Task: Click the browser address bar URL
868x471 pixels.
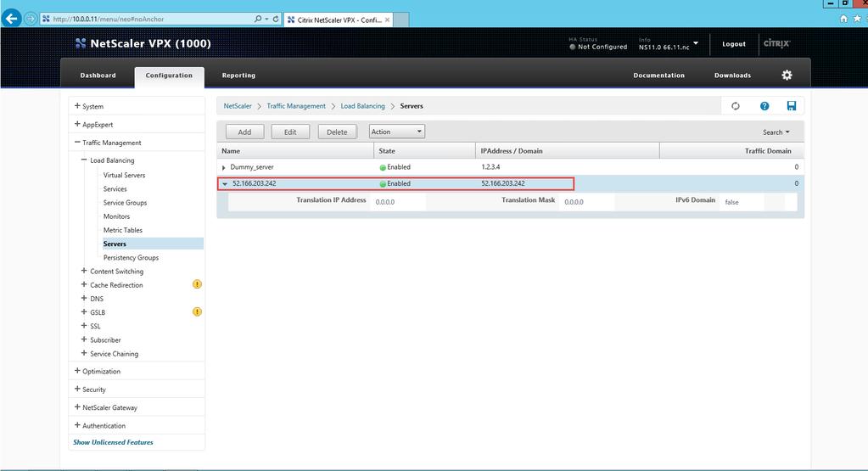Action: point(109,19)
